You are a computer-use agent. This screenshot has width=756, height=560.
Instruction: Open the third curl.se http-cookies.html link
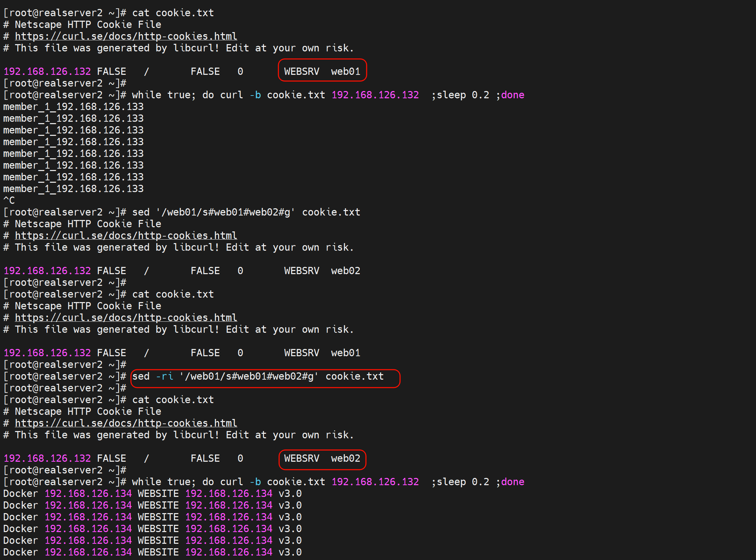tap(126, 318)
